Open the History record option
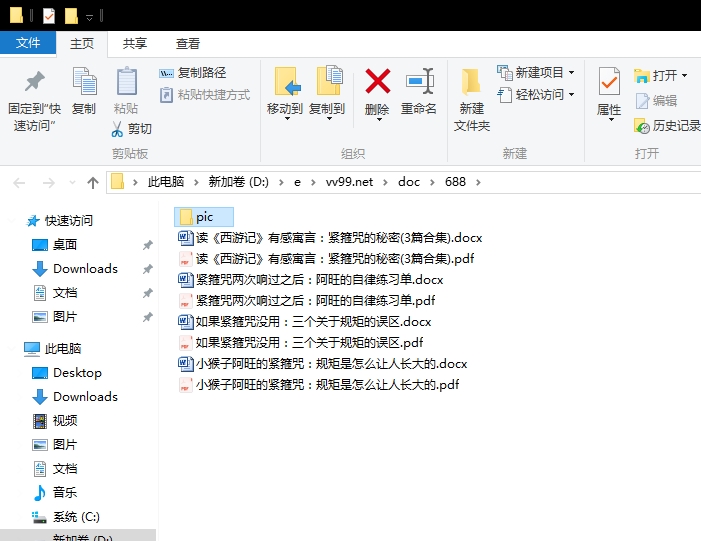Viewport: 701px width, 541px height. point(667,126)
